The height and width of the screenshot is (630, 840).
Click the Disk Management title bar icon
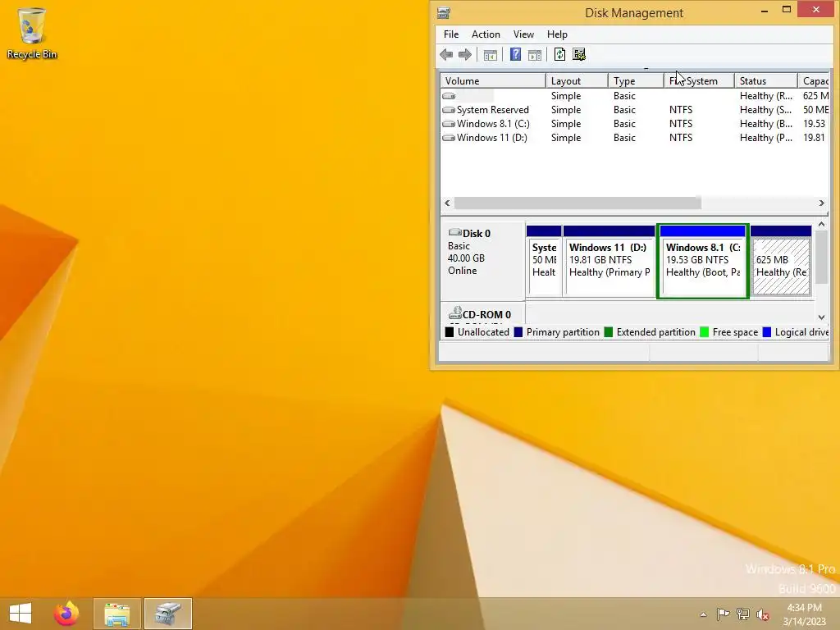click(x=444, y=13)
